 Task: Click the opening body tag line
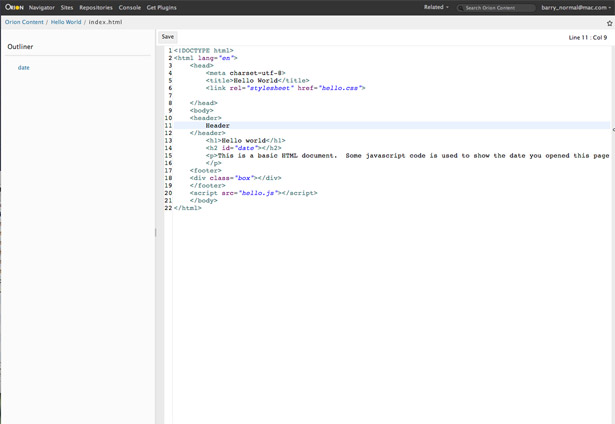click(202, 110)
